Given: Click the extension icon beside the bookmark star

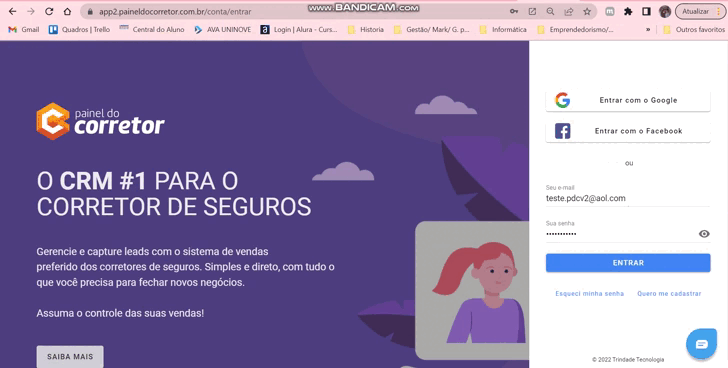Looking at the screenshot, I should point(610,12).
